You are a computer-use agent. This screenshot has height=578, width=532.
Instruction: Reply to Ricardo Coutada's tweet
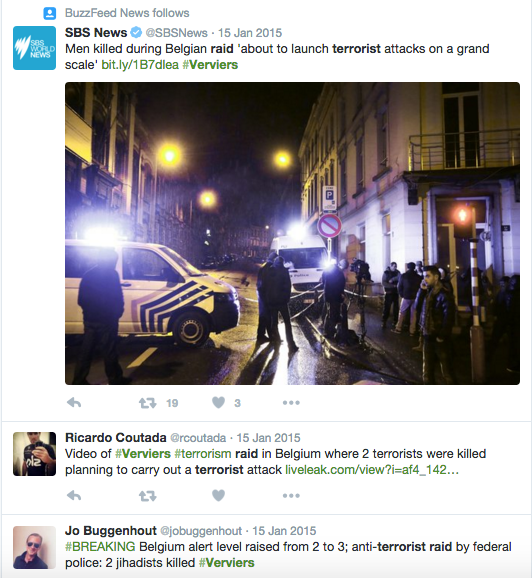pos(74,496)
